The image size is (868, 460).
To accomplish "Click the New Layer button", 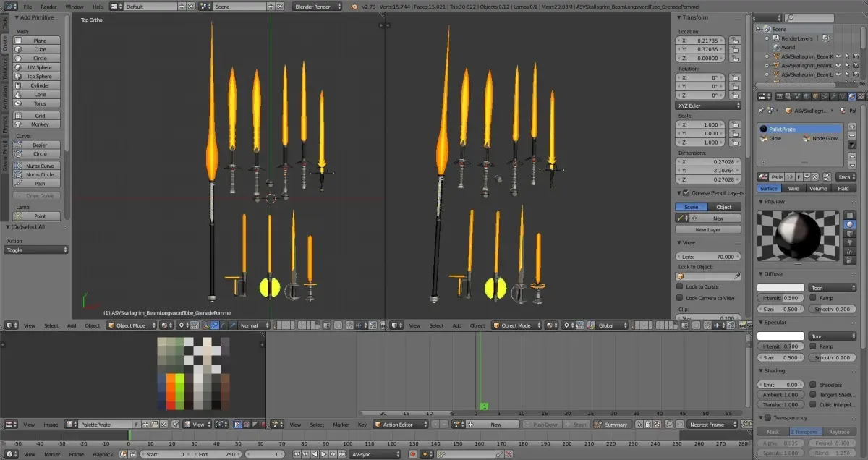I will pyautogui.click(x=708, y=229).
